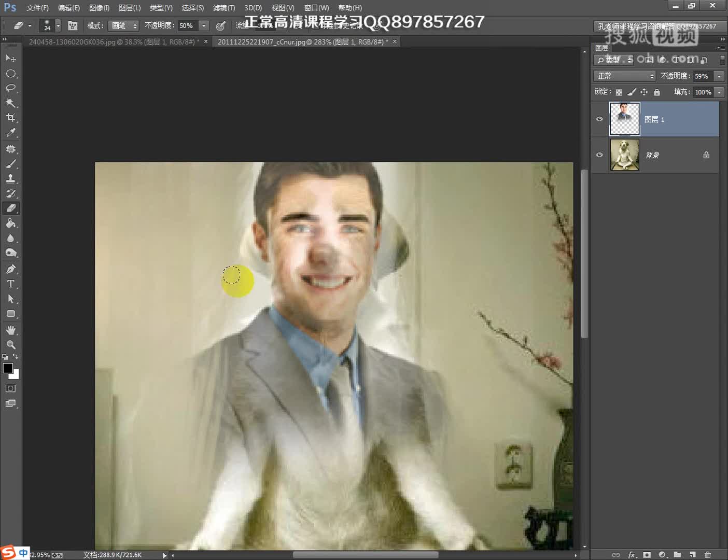The width and height of the screenshot is (728, 560).
Task: Select the Paint Bucket tool
Action: coord(10,223)
